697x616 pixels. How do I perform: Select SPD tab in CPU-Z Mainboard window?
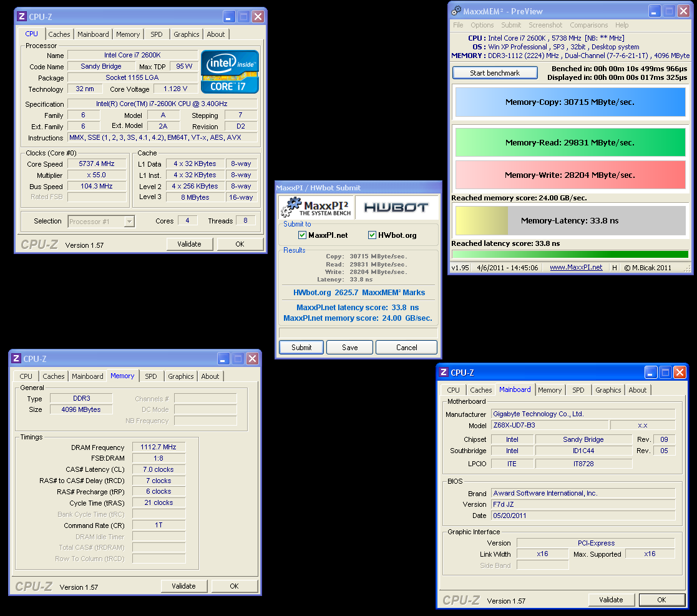(x=578, y=390)
